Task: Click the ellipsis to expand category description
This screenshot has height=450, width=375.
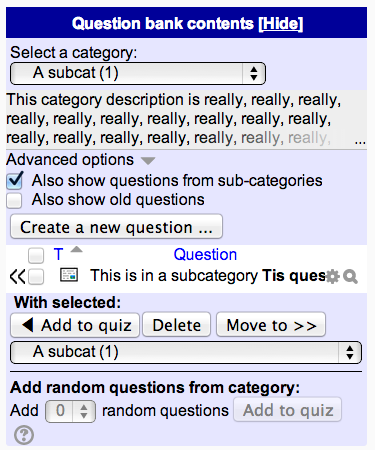Action: pos(360,142)
